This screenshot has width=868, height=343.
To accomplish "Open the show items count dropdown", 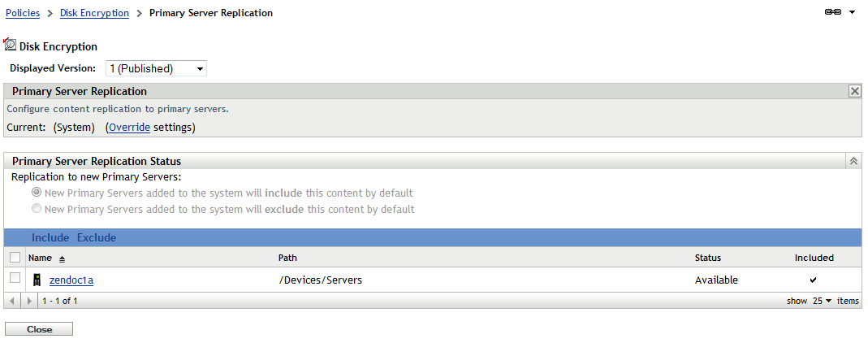I will coord(823,301).
